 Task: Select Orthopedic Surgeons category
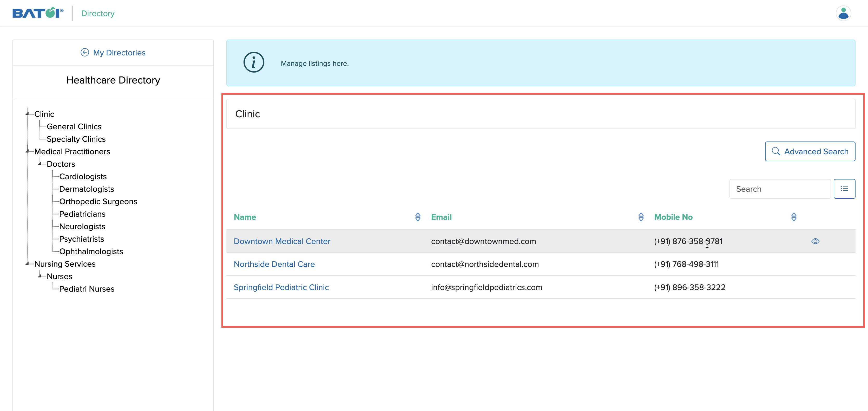98,201
